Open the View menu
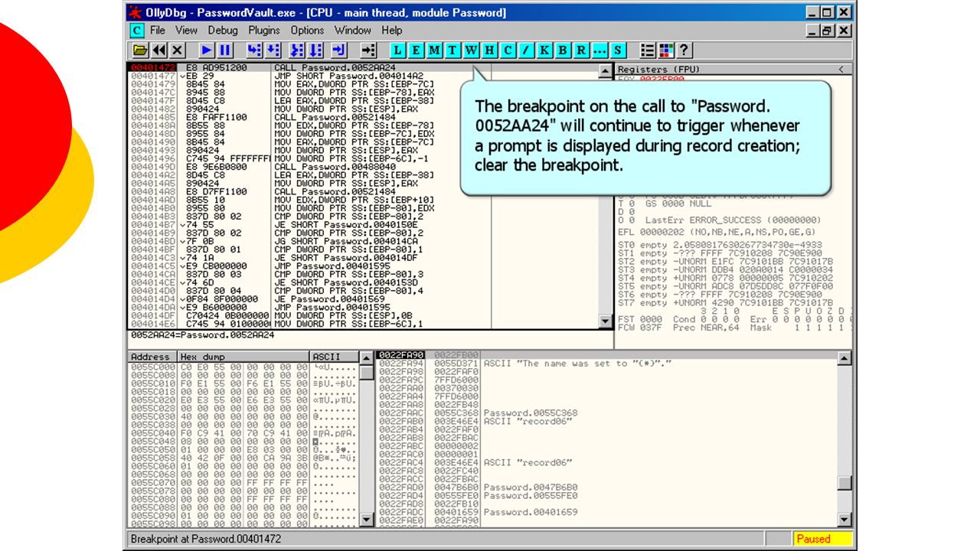This screenshot has width=980, height=551. pyautogui.click(x=186, y=31)
